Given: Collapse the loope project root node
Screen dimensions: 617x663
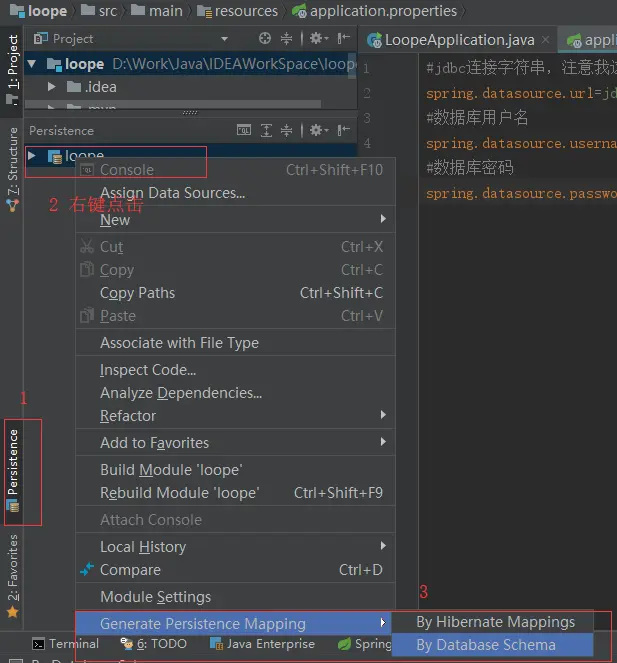Looking at the screenshot, I should pyautogui.click(x=32, y=64).
